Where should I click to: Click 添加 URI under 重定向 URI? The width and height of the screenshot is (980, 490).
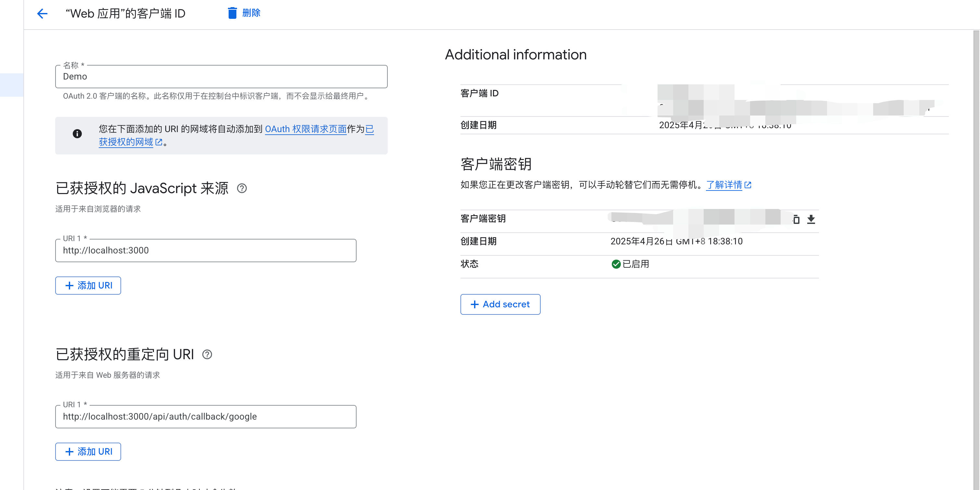[x=88, y=451]
